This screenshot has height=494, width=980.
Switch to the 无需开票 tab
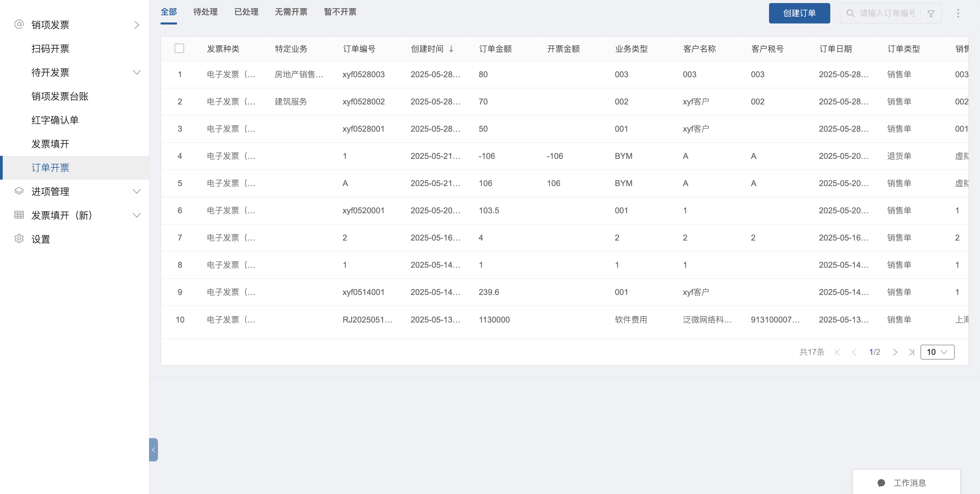pyautogui.click(x=291, y=12)
